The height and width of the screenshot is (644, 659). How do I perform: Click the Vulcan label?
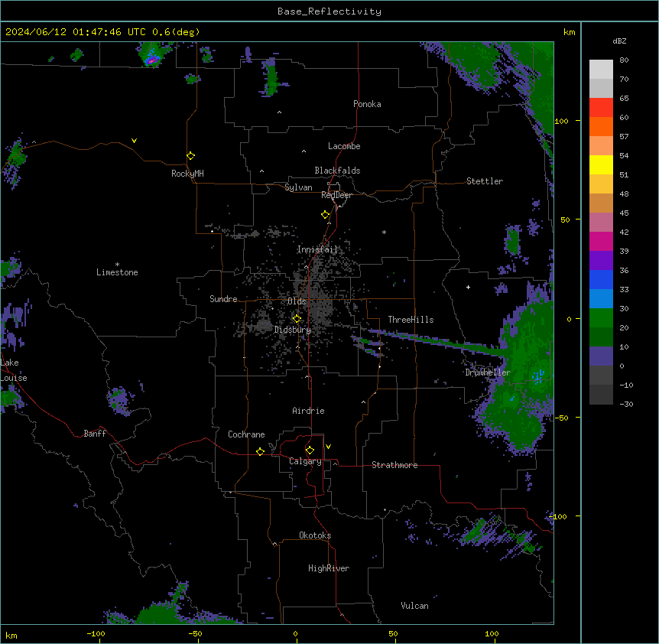coord(415,606)
